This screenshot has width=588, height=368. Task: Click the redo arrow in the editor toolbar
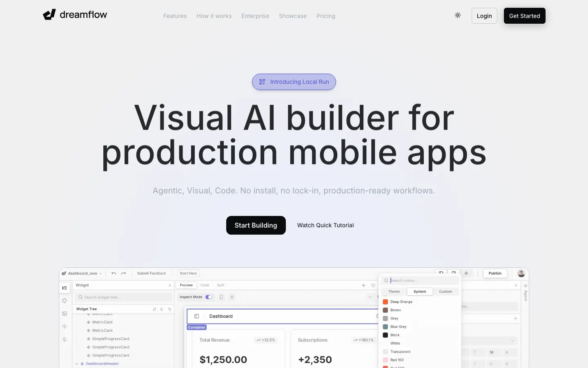tap(123, 274)
